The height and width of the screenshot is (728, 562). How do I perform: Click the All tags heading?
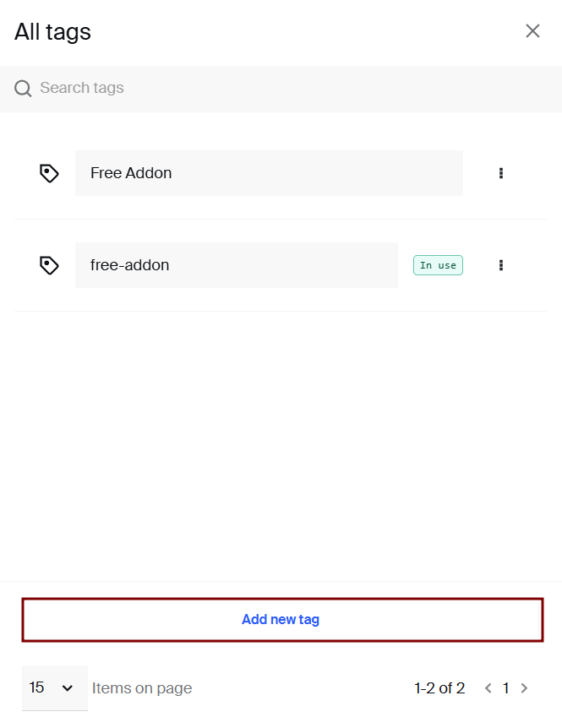coord(52,32)
